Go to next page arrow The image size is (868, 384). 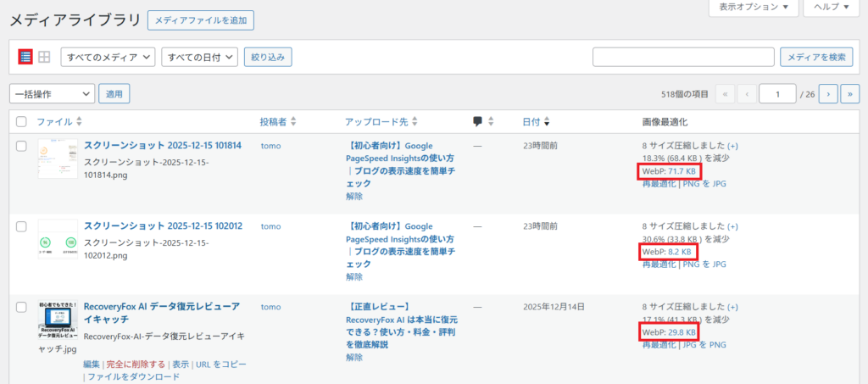[829, 94]
